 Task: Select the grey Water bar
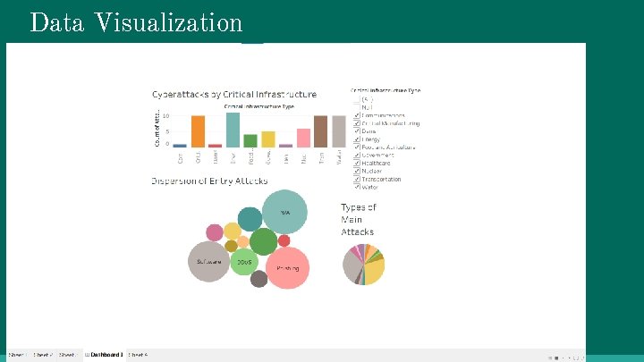[x=339, y=131]
